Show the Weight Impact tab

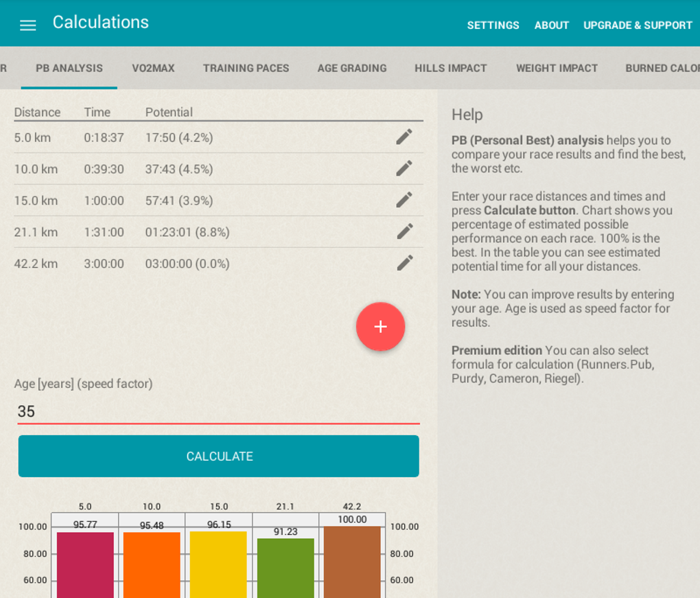pos(557,69)
